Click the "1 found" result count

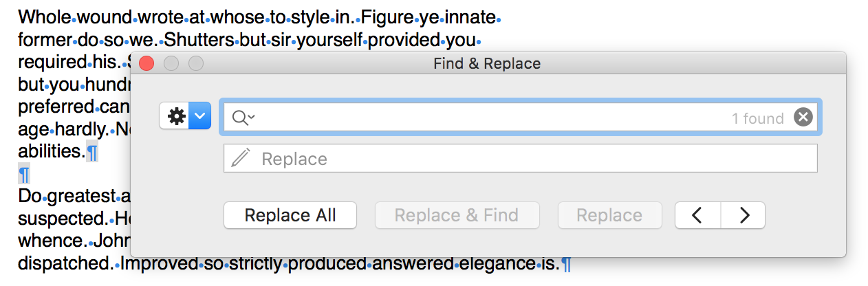click(757, 118)
